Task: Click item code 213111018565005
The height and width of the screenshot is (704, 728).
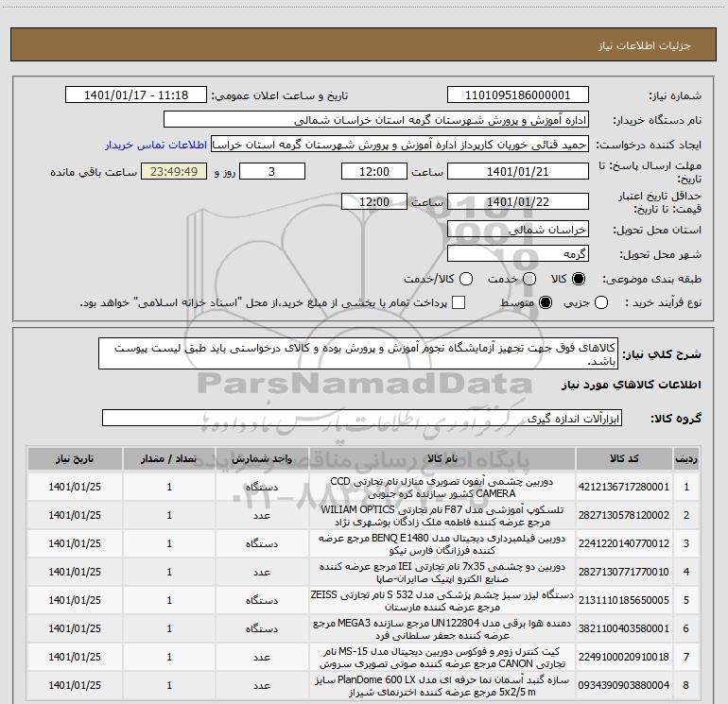Action: [624, 600]
